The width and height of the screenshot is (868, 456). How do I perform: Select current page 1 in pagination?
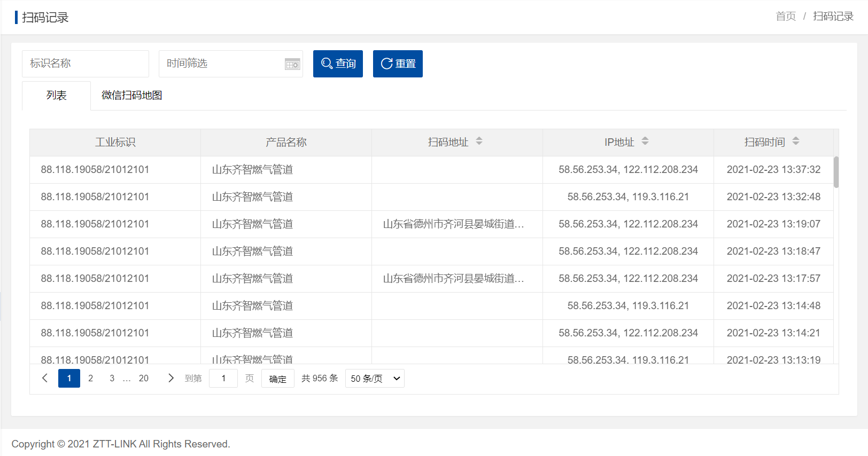pos(69,378)
